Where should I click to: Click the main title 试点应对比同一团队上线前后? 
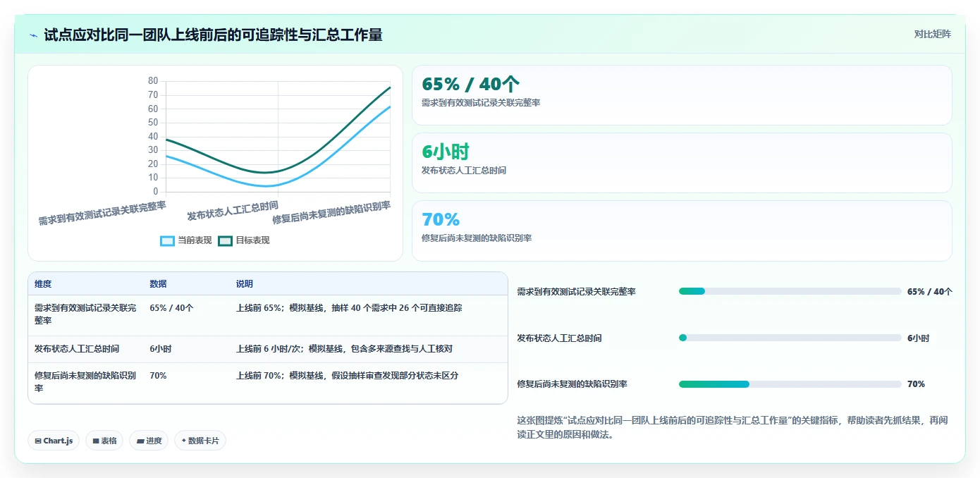(213, 35)
